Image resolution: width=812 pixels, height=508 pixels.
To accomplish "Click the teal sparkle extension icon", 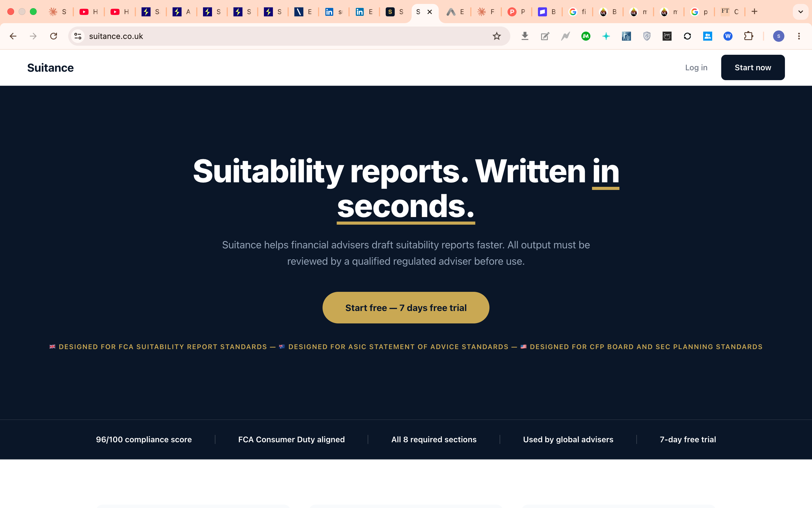I will click(x=606, y=36).
